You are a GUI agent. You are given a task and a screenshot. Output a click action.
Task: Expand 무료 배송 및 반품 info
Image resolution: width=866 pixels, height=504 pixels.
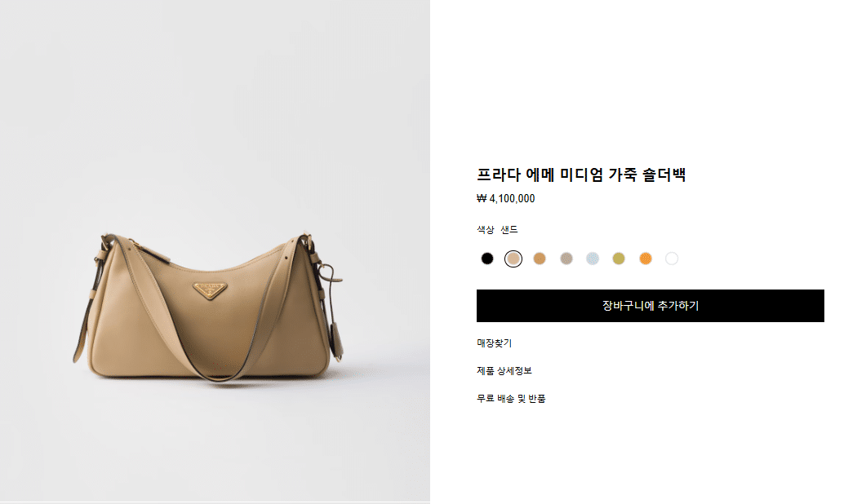coord(511,398)
